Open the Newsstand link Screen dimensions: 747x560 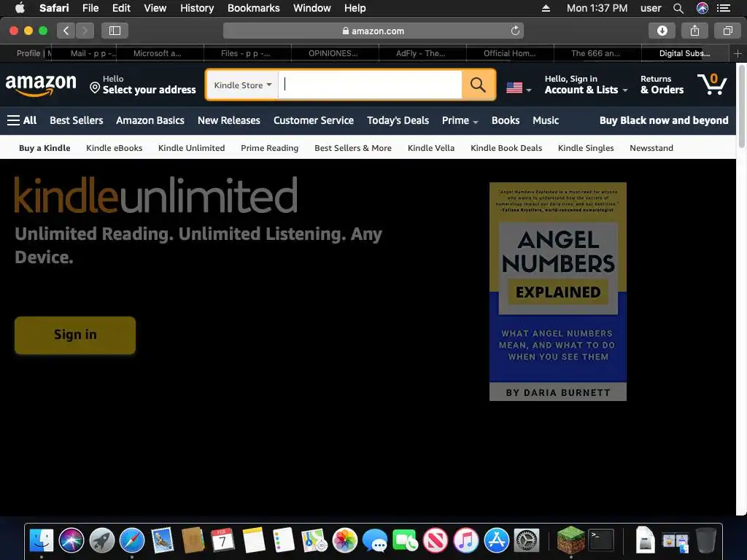point(651,148)
